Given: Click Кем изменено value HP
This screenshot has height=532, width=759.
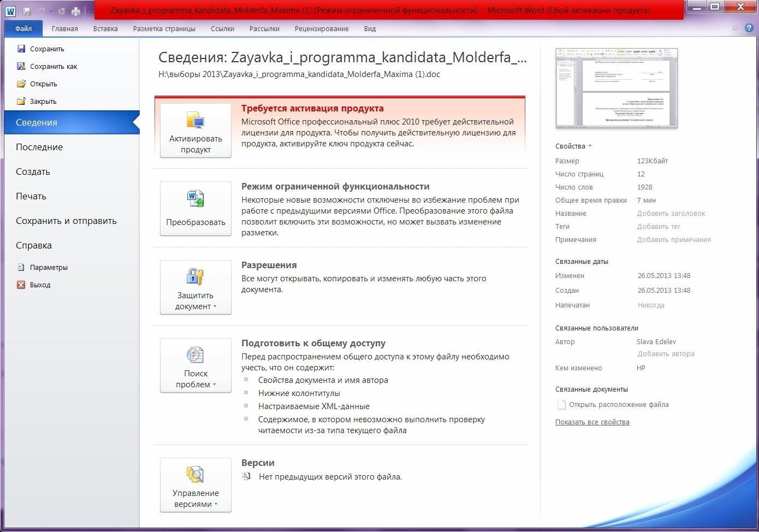Looking at the screenshot, I should [x=641, y=368].
